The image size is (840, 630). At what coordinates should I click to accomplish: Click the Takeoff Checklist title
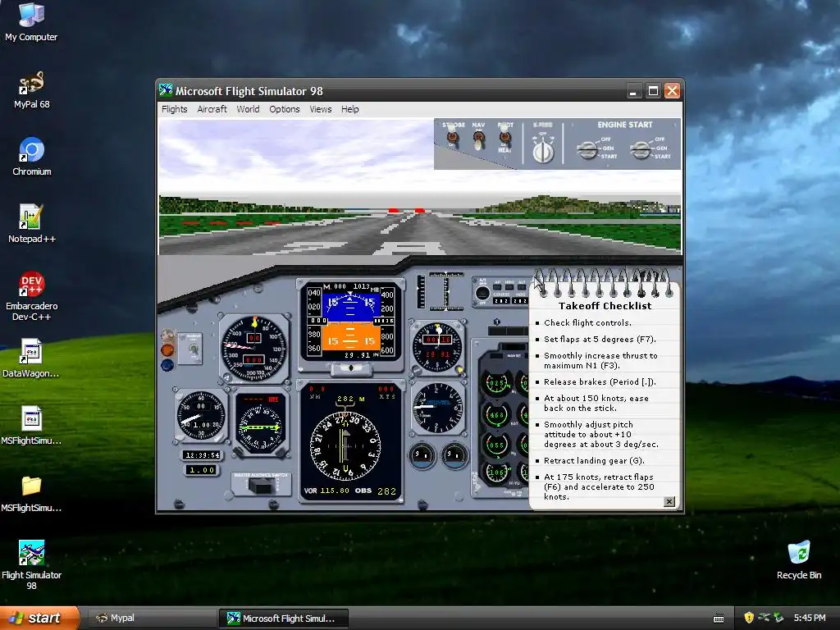(605, 306)
